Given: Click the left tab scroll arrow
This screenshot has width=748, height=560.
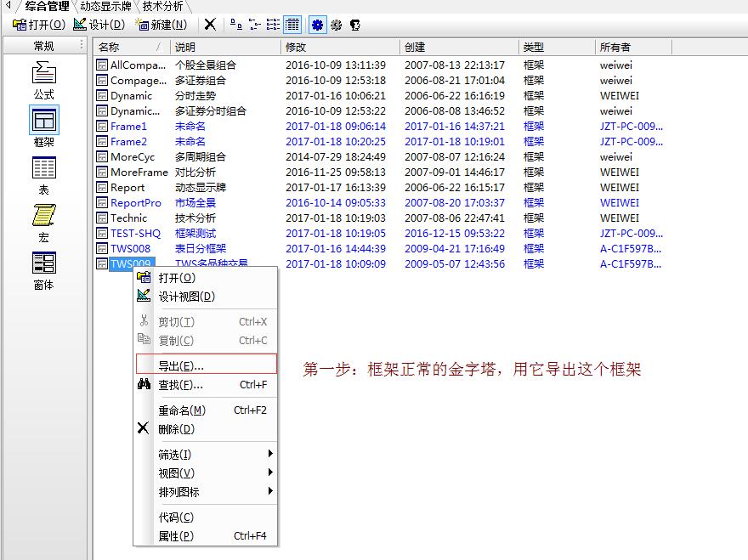Looking at the screenshot, I should pyautogui.click(x=8, y=6).
